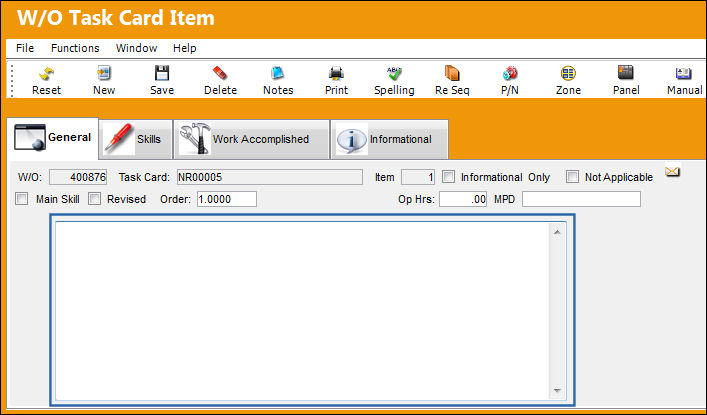Click the Op Hrs field
The width and height of the screenshot is (707, 415).
tap(463, 199)
